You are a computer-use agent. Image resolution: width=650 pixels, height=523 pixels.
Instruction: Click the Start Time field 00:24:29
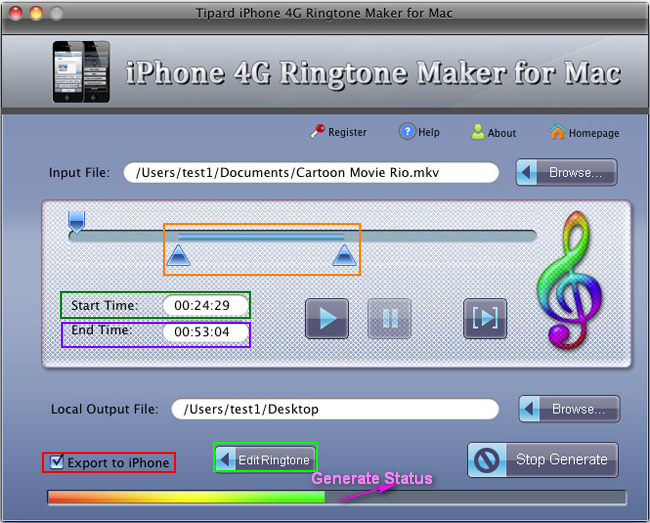[x=206, y=305]
